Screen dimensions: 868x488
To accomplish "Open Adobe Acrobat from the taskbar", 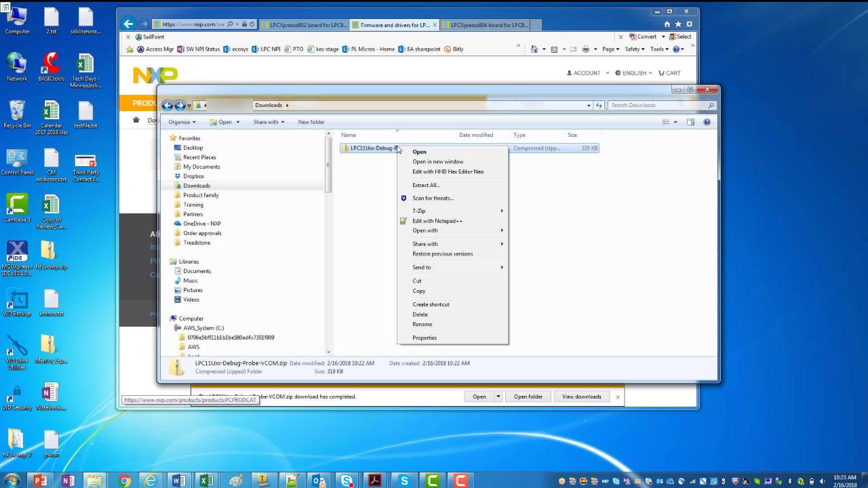I will [x=375, y=481].
